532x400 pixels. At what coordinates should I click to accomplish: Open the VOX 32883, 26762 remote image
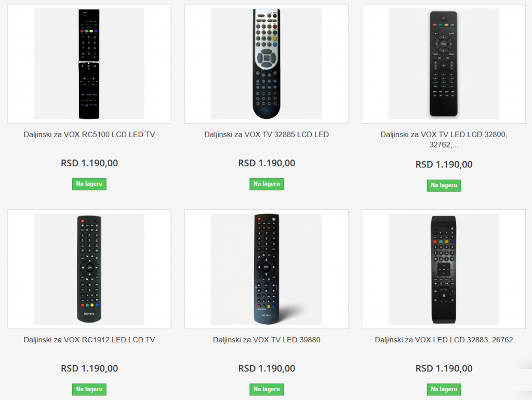pos(443,269)
